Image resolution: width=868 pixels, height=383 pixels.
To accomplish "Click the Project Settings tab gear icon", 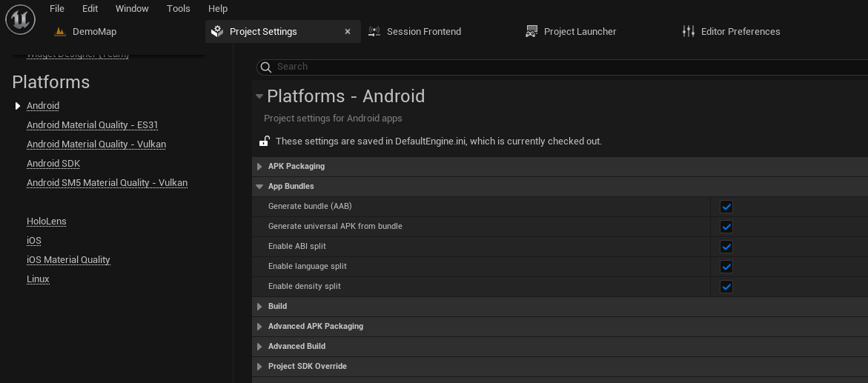I will click(217, 32).
